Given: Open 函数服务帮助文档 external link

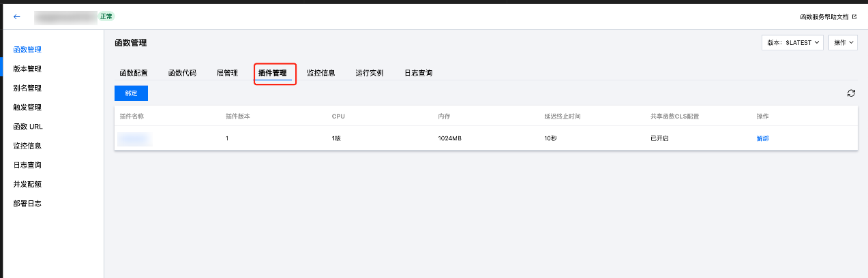Looking at the screenshot, I should (828, 16).
